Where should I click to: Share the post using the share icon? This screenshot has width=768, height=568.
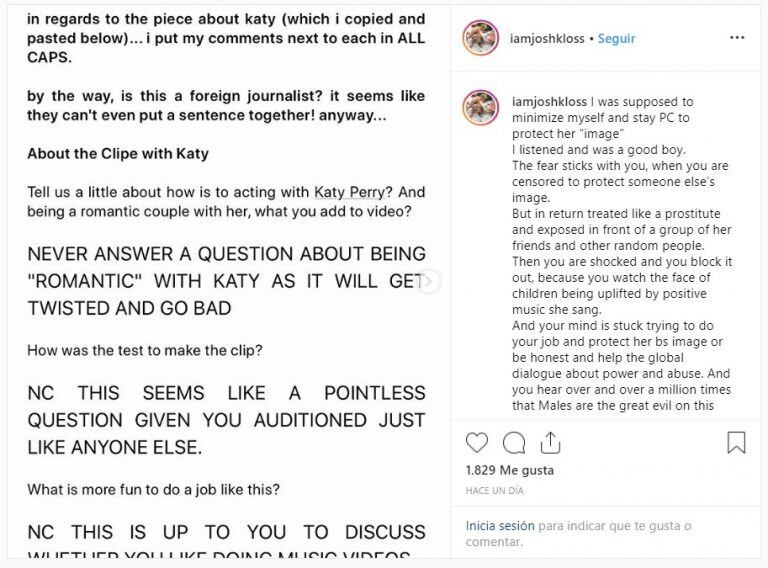coord(549,442)
